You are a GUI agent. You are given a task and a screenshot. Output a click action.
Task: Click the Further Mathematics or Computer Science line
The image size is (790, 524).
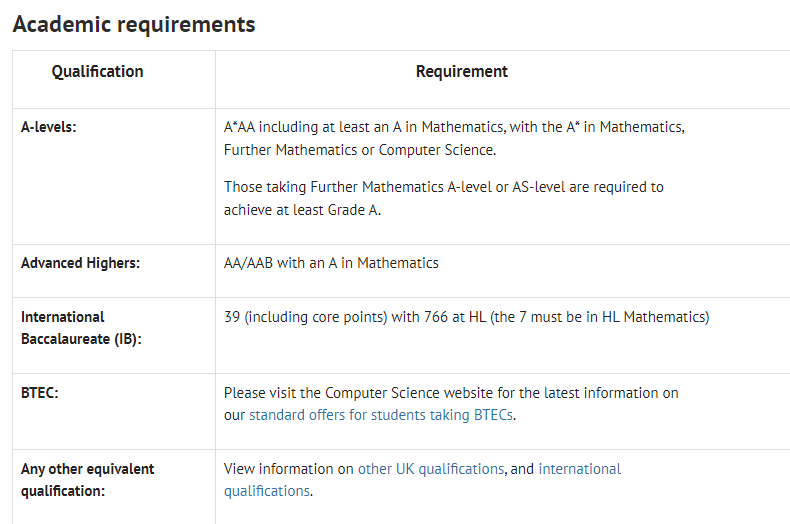pyautogui.click(x=360, y=150)
